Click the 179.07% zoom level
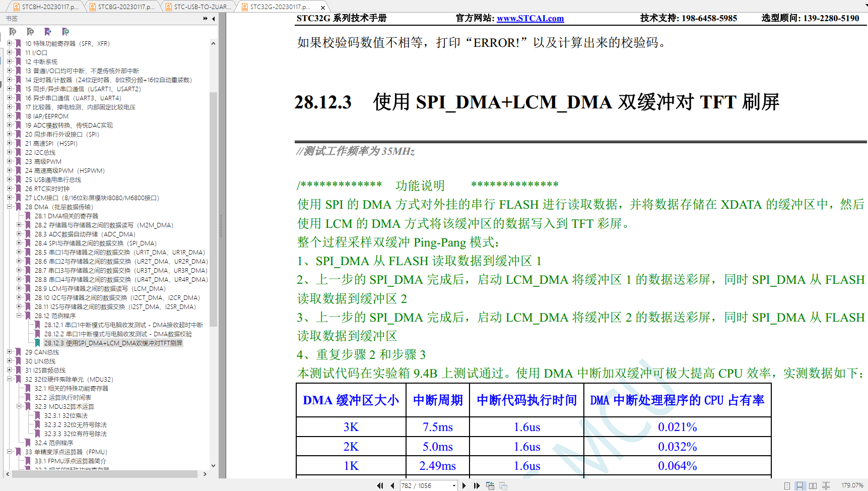The height and width of the screenshot is (491, 868). (x=852, y=485)
